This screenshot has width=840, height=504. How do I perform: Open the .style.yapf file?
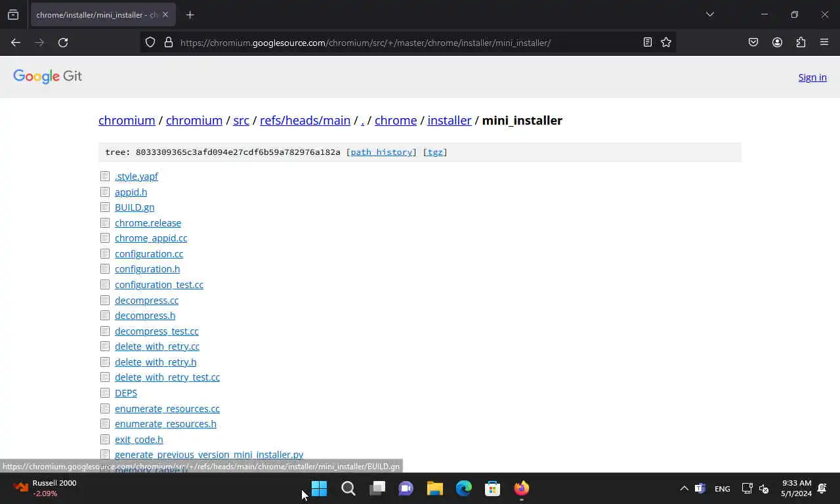tap(136, 177)
